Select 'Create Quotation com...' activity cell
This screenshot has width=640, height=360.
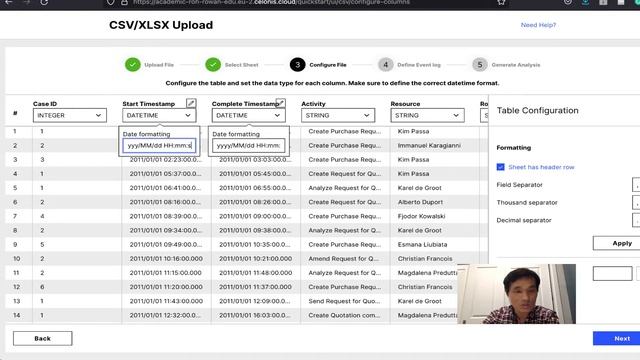(x=344, y=315)
